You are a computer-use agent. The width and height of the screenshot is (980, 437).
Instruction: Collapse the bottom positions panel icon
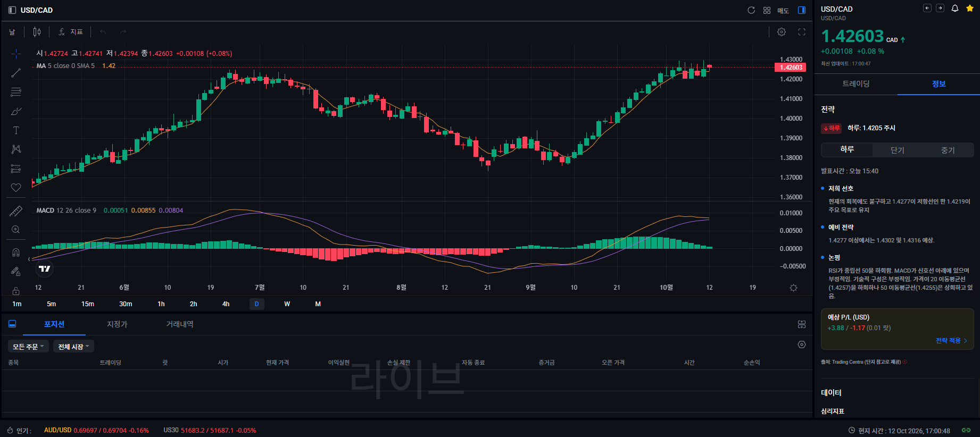pos(12,324)
